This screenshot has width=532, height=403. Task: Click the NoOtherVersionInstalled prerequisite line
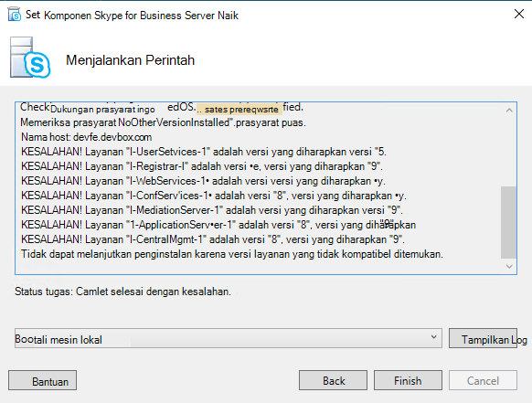[x=164, y=122]
